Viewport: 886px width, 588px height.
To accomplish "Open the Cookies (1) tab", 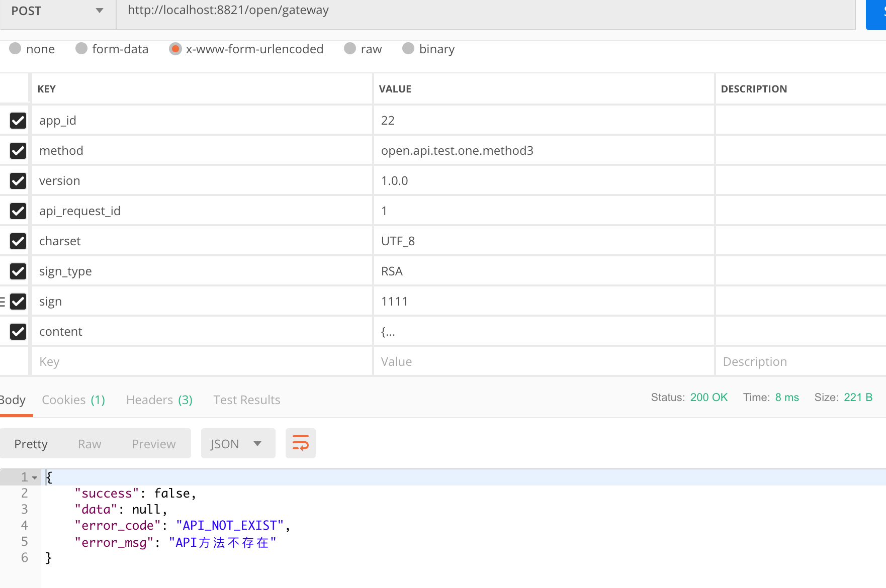I will (73, 400).
